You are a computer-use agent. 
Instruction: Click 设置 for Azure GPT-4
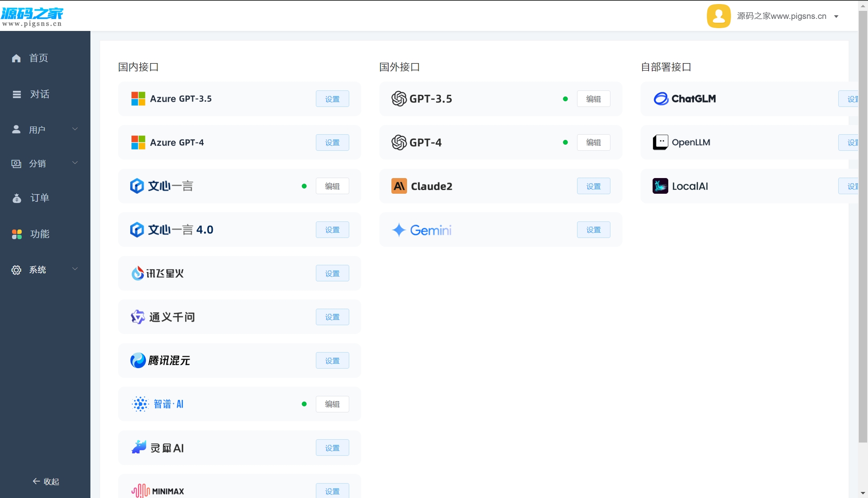(332, 142)
